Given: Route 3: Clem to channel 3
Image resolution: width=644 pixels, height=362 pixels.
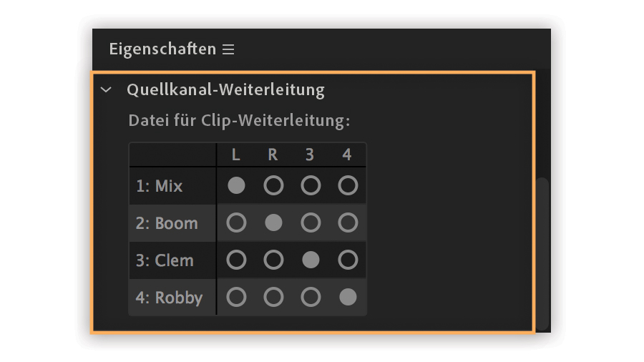Looking at the screenshot, I should 311,260.
